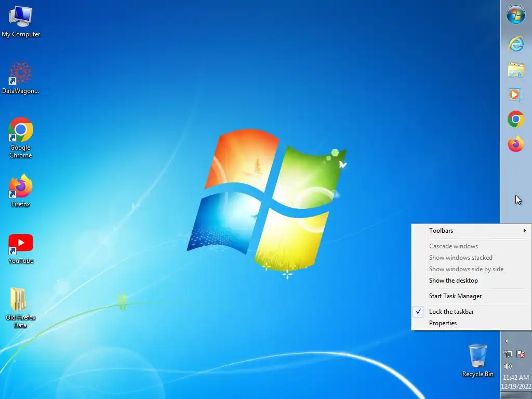
Task: Click the Show desktop strip below the clock
Action: pyautogui.click(x=516, y=395)
